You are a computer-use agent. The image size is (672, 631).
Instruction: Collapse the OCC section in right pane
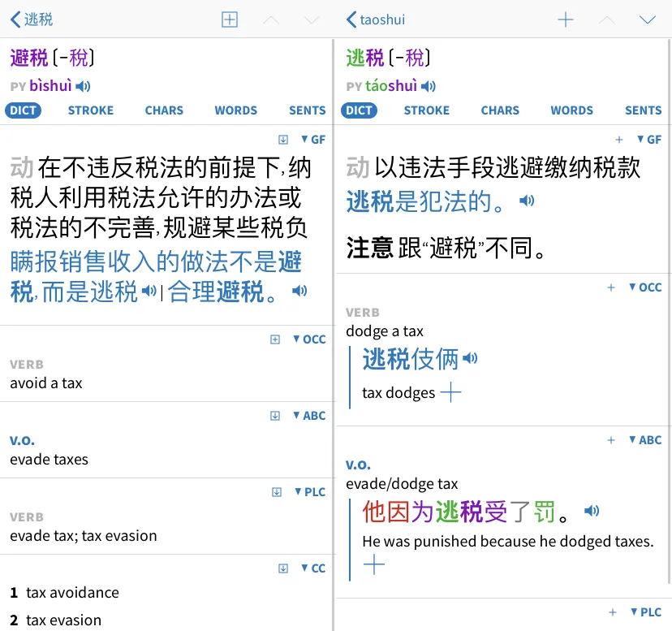tap(645, 287)
